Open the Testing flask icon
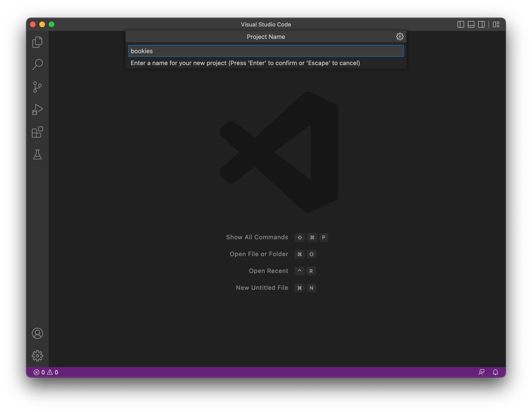The image size is (532, 412). (x=37, y=155)
